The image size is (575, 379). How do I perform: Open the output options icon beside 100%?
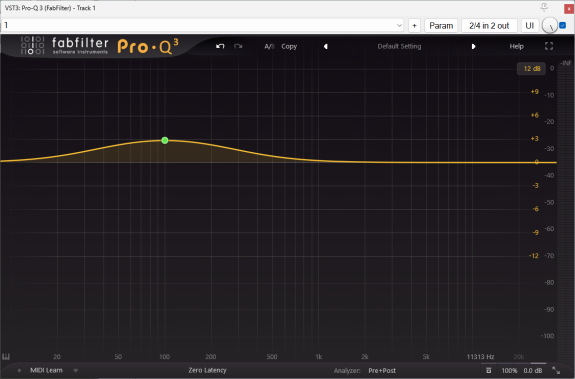(x=488, y=371)
